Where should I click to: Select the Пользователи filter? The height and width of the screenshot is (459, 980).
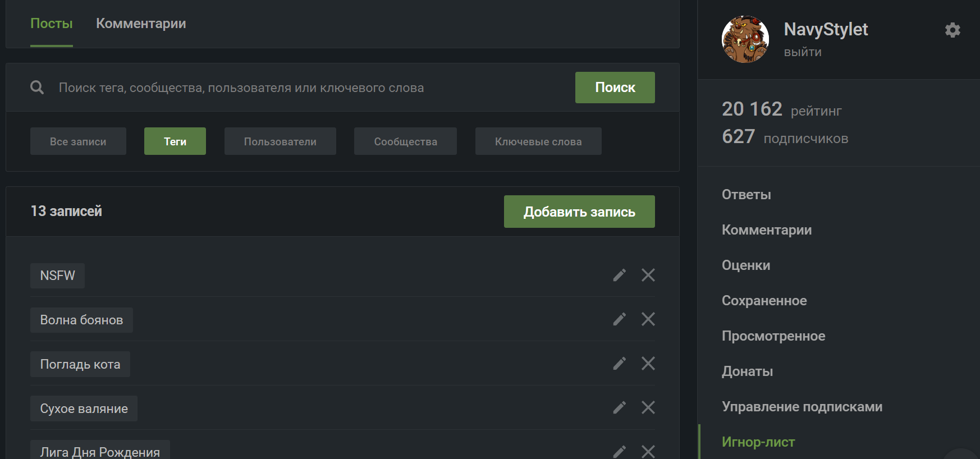(x=280, y=141)
